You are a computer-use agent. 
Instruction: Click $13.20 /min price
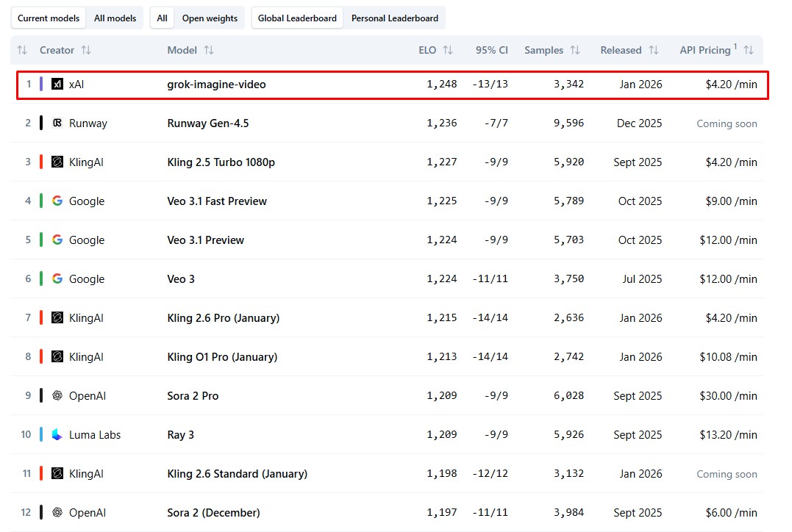point(728,434)
